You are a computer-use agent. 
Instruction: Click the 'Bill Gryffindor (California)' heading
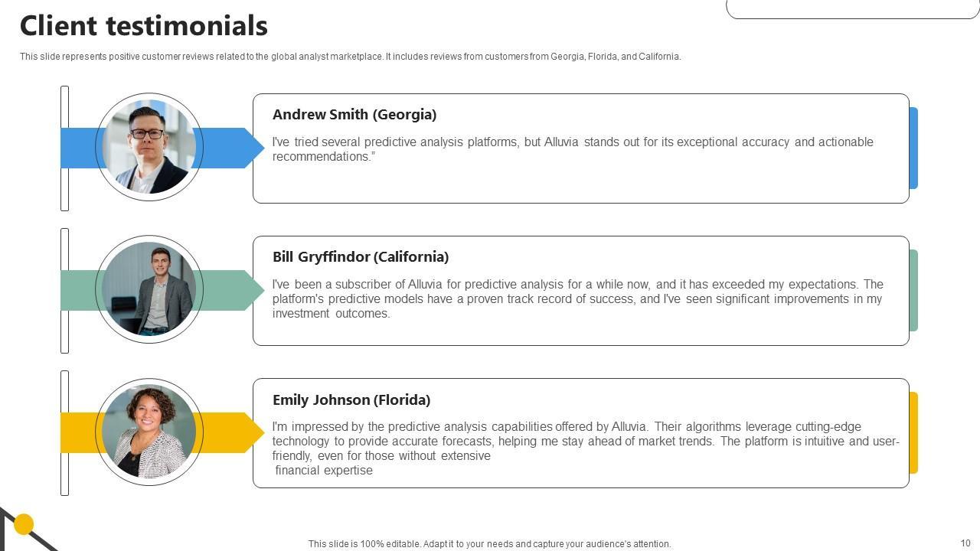(x=361, y=257)
